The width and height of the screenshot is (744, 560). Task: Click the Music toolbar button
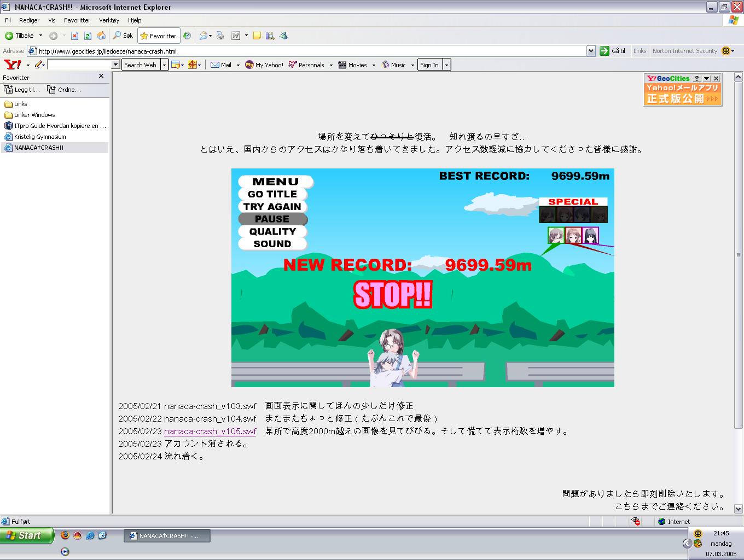pyautogui.click(x=394, y=65)
